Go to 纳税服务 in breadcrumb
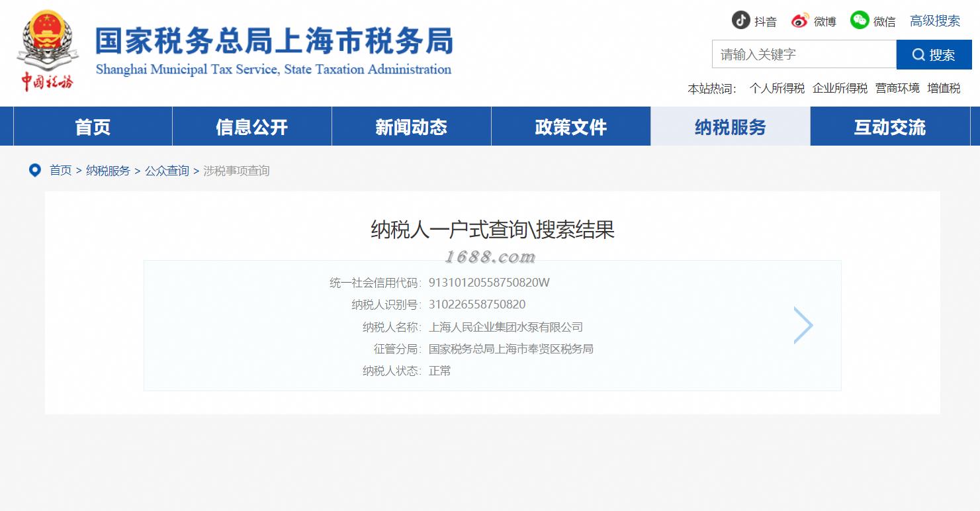The image size is (980, 511). click(x=108, y=171)
